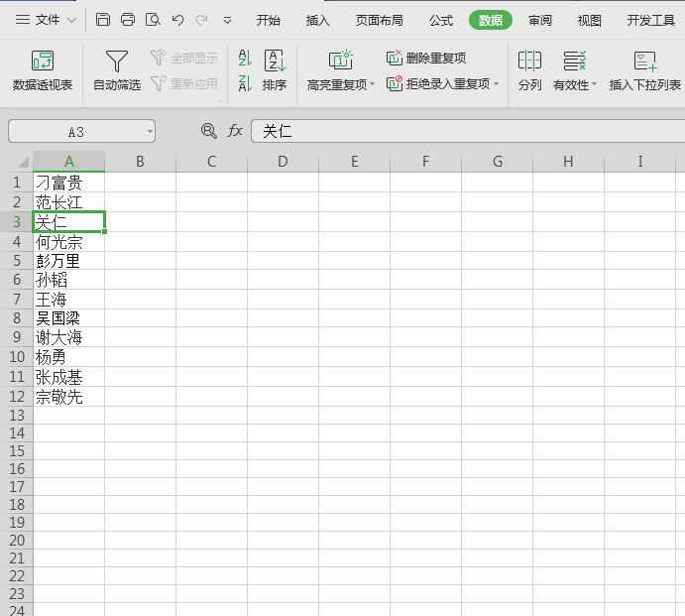Undo the last action
The height and width of the screenshot is (616, 685).
pos(177,20)
